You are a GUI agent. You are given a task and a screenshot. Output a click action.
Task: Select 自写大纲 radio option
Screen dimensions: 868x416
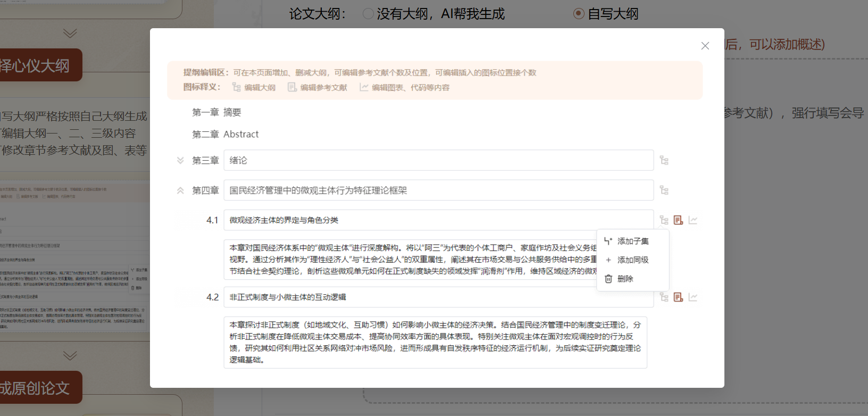579,14
